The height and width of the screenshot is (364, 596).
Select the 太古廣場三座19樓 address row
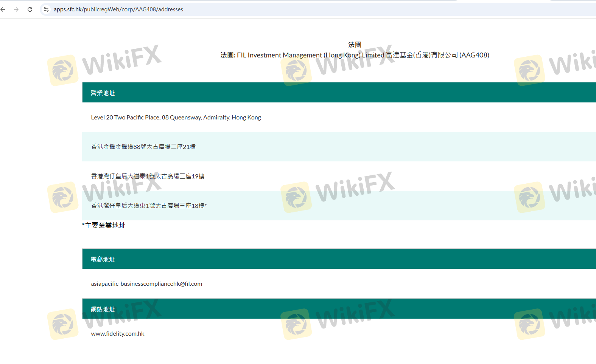[148, 176]
